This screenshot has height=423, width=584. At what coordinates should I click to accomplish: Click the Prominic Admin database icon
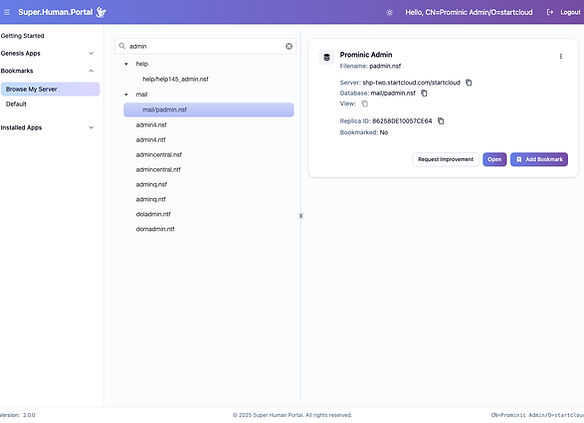tap(327, 57)
